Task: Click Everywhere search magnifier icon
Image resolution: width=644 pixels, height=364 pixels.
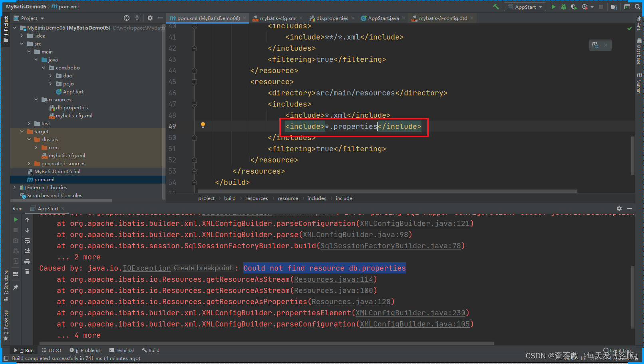Action: [x=638, y=7]
